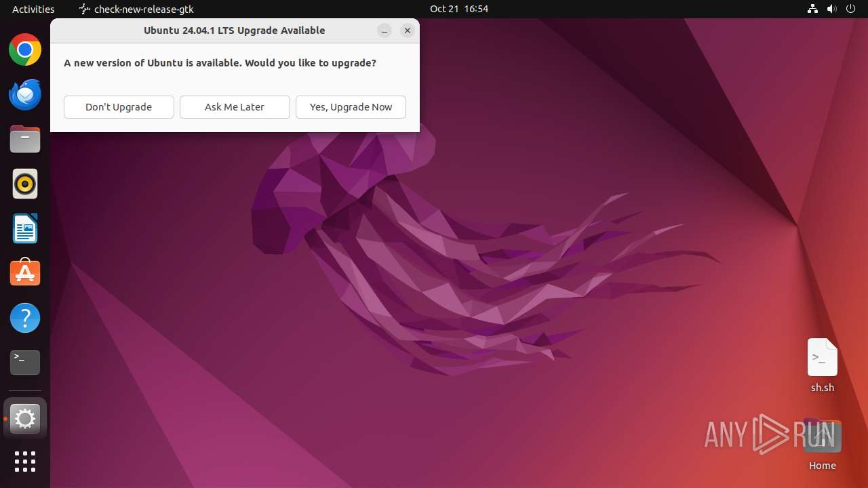
Task: Open the clock and calendar panel
Action: (x=459, y=9)
